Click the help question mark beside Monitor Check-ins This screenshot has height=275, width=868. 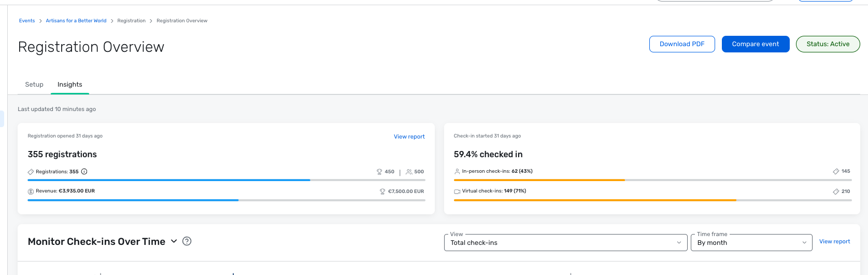[x=187, y=241]
